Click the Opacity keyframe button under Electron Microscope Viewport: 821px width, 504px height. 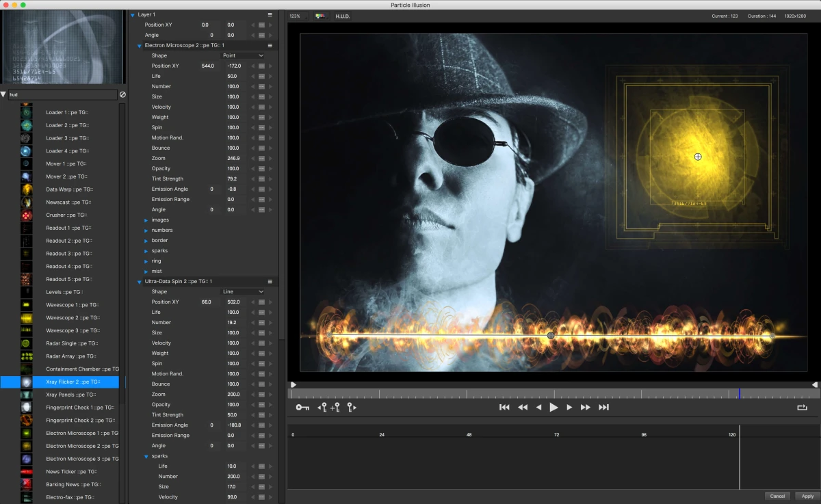point(261,168)
